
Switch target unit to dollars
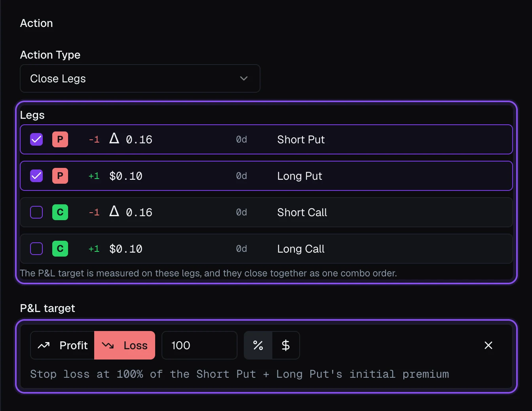286,345
